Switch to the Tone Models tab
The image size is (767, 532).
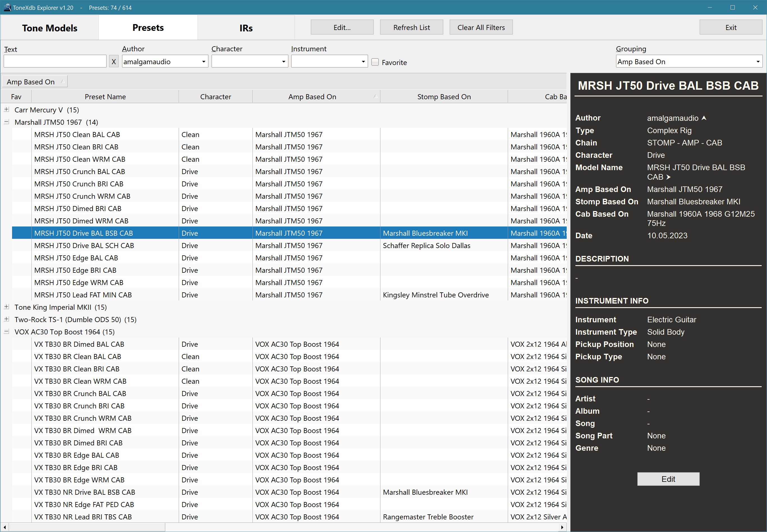point(50,28)
